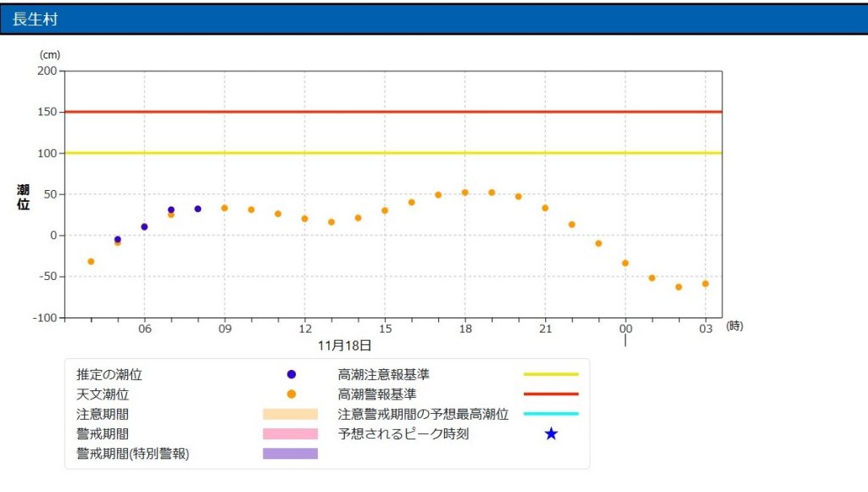Click the blue estimated tide point at 06

pos(144,227)
